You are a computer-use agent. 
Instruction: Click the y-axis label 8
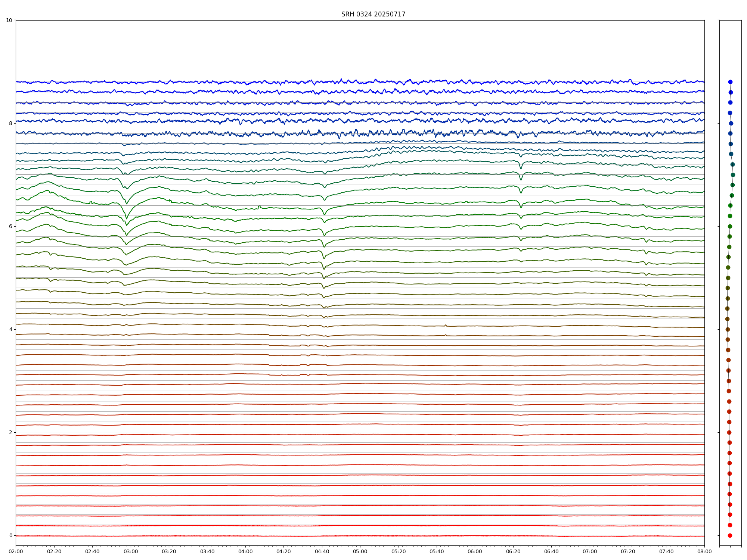coord(10,123)
